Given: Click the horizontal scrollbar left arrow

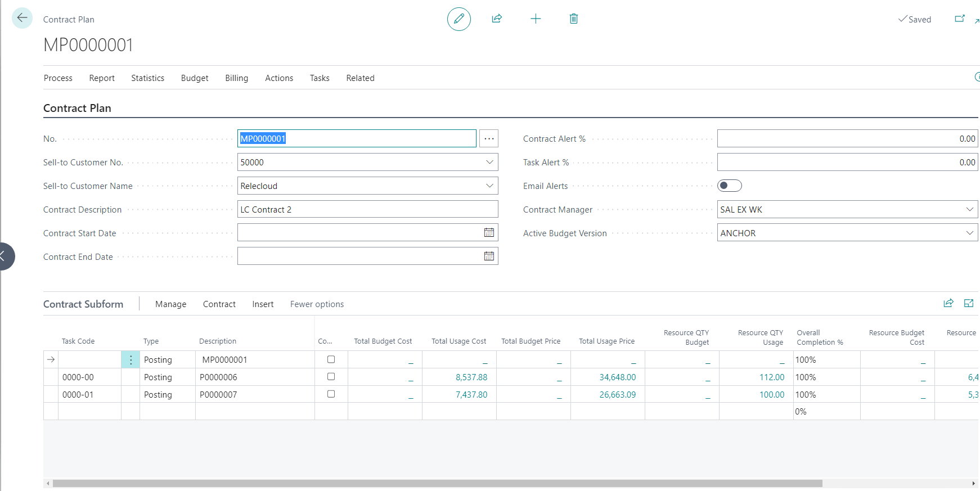Looking at the screenshot, I should (48, 483).
